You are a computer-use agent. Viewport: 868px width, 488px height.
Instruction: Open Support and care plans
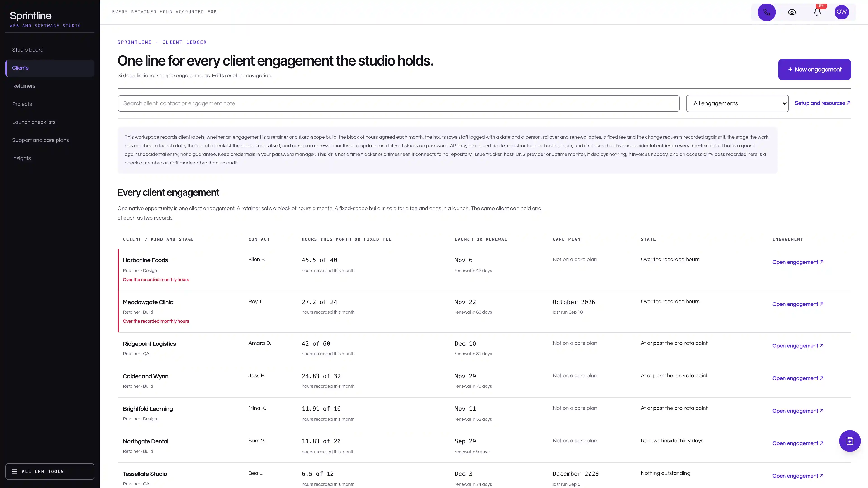click(x=50, y=140)
